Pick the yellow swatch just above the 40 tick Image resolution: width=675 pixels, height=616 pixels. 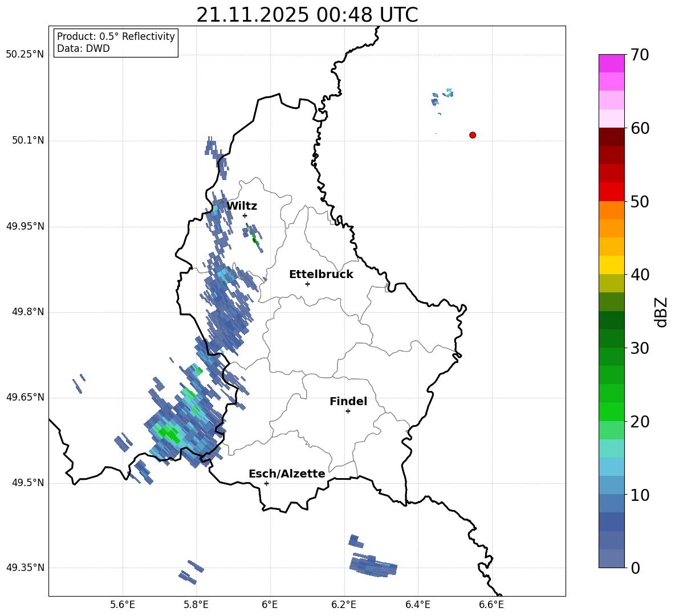612,265
